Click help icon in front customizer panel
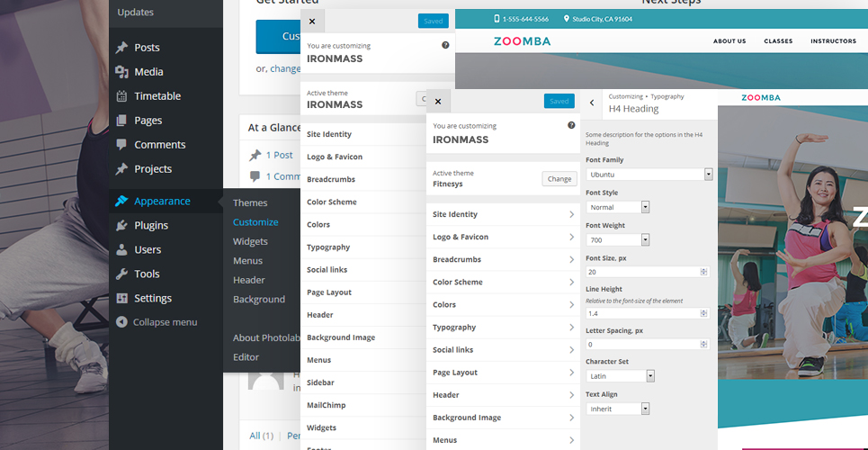868x450 pixels. pyautogui.click(x=571, y=125)
